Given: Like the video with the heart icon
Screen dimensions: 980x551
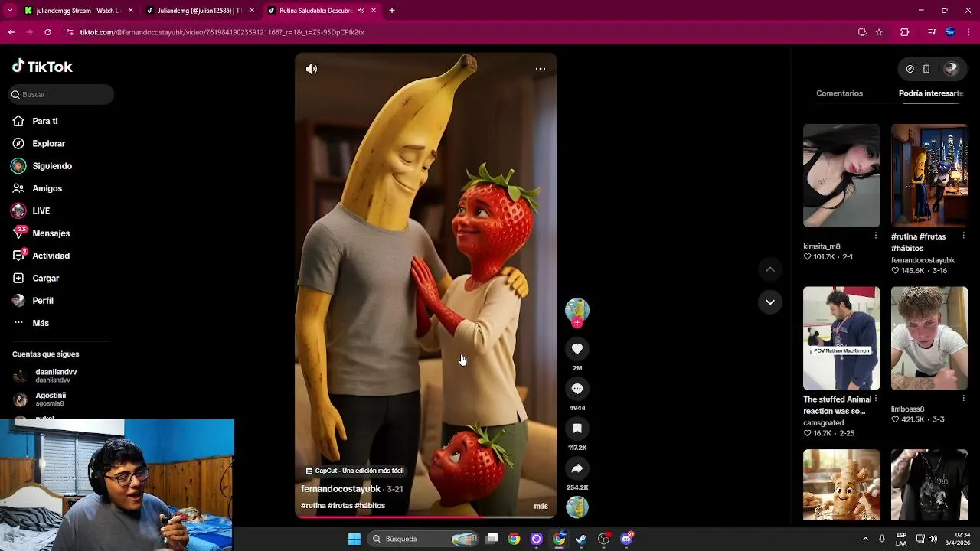Looking at the screenshot, I should [x=577, y=349].
